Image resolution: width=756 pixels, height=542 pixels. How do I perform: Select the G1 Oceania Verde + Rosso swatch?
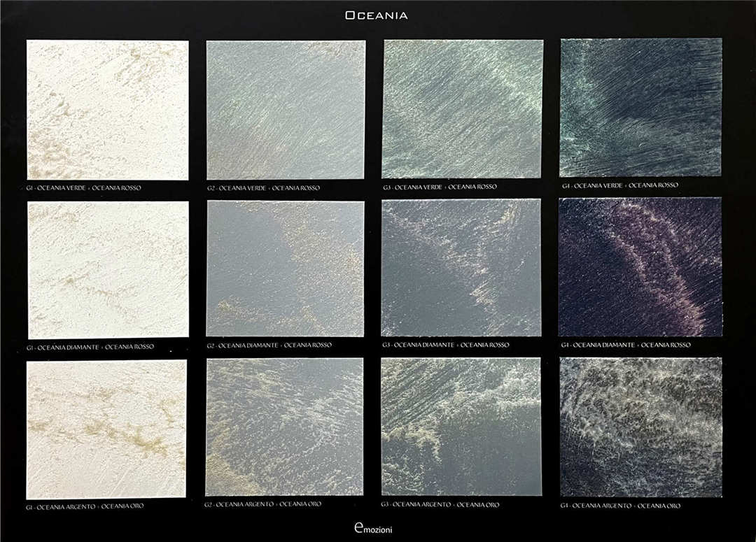tap(108, 110)
